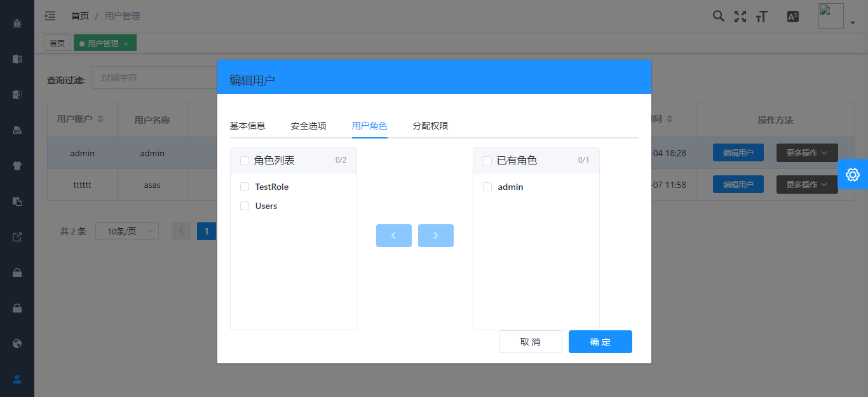Click the globe icon in left sidebar
The width and height of the screenshot is (868, 397).
point(17,344)
